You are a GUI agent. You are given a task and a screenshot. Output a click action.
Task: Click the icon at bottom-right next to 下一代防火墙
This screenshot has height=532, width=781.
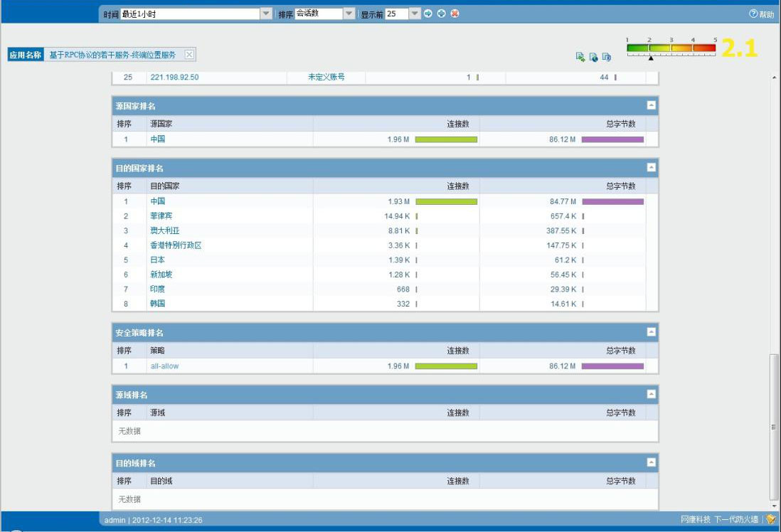pos(771,519)
